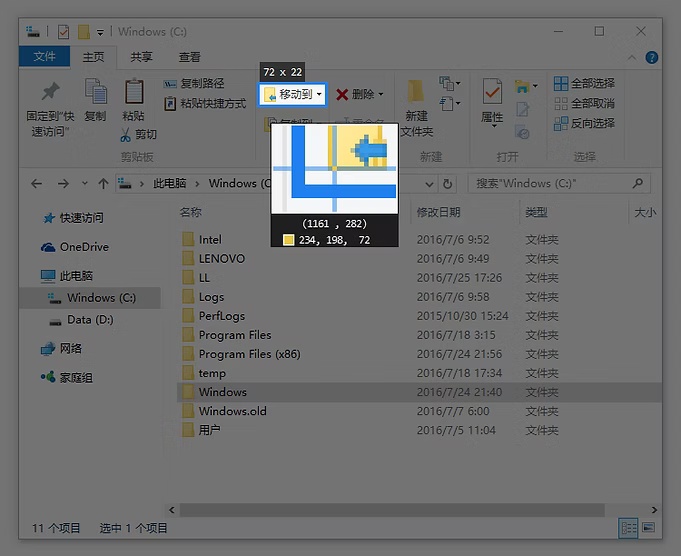The image size is (681, 556).
Task: Click the 粘贴 (Paste) clipboard icon
Action: pos(133,92)
